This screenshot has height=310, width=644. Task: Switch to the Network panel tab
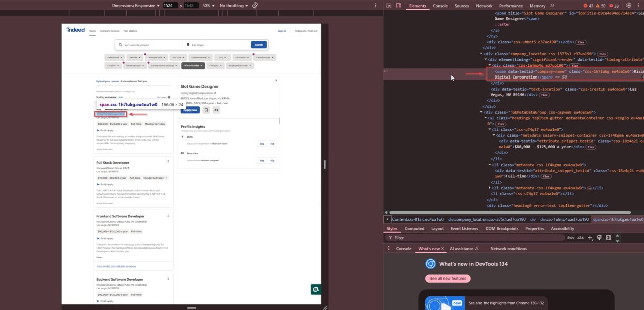[x=484, y=6]
